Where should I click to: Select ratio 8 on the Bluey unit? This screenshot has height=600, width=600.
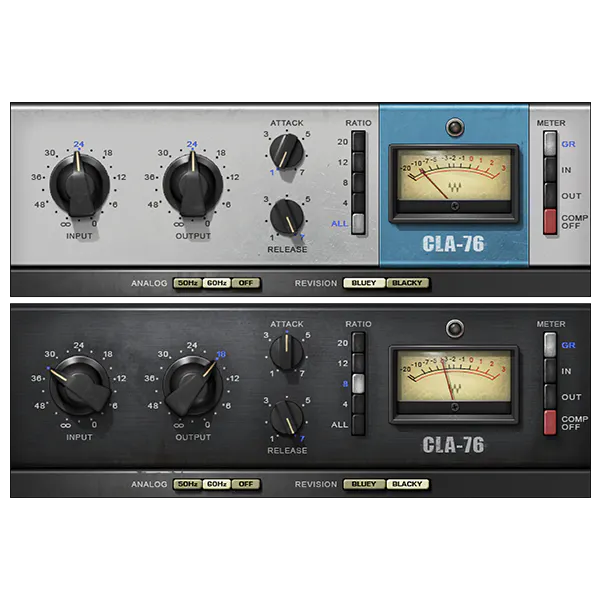pos(359,183)
